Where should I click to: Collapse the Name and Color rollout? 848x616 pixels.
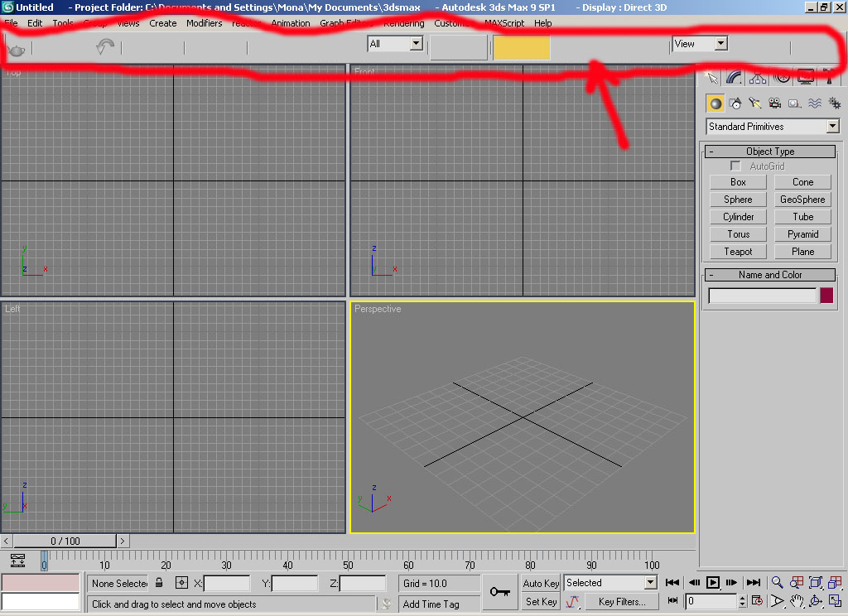770,275
